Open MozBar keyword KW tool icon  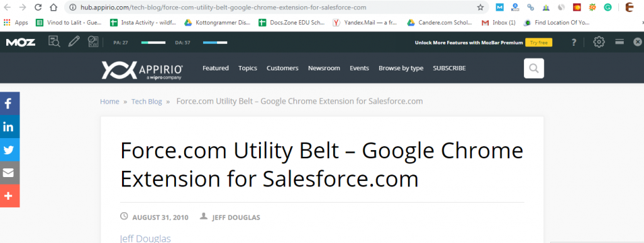coord(93,41)
